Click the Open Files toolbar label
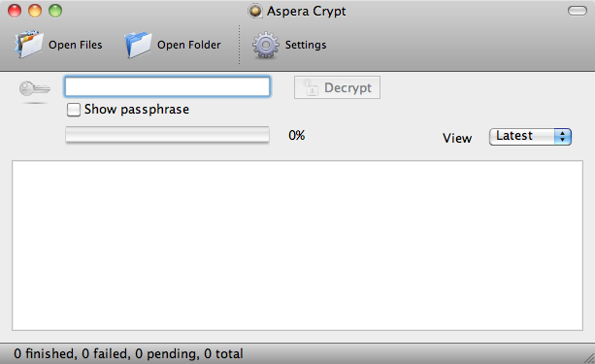The image size is (595, 364). click(75, 45)
